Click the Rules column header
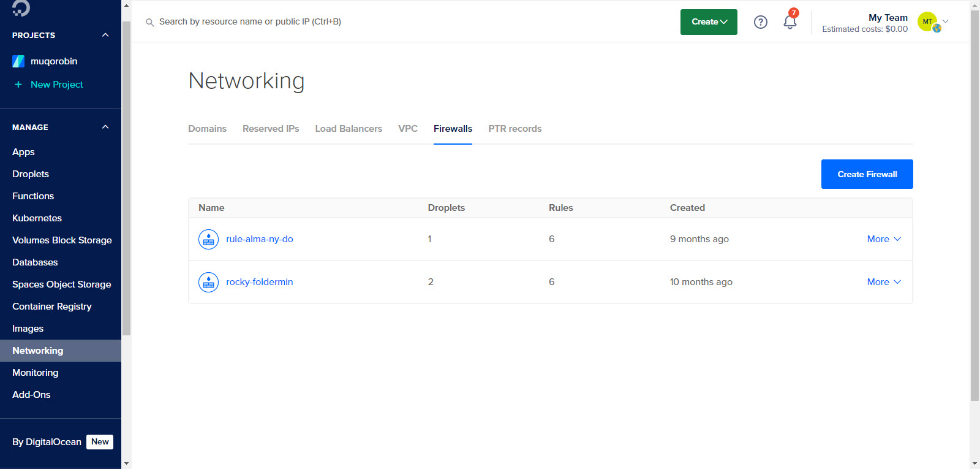 [560, 208]
